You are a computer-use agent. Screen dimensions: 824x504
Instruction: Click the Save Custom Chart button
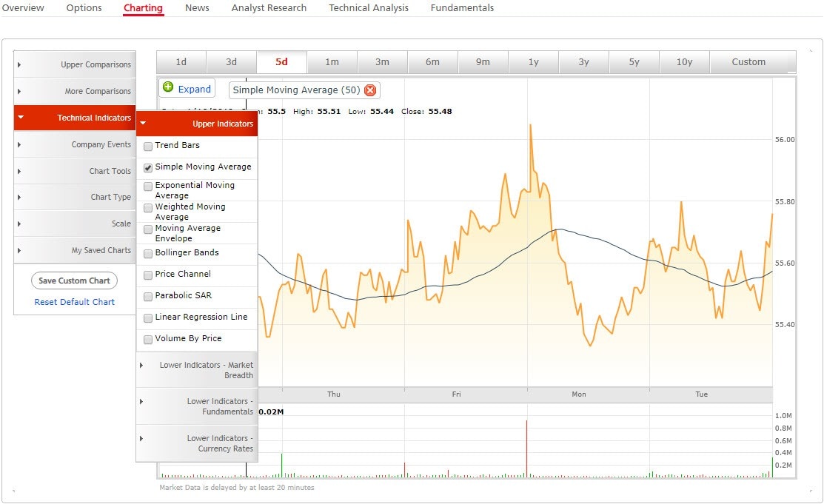[x=74, y=280]
